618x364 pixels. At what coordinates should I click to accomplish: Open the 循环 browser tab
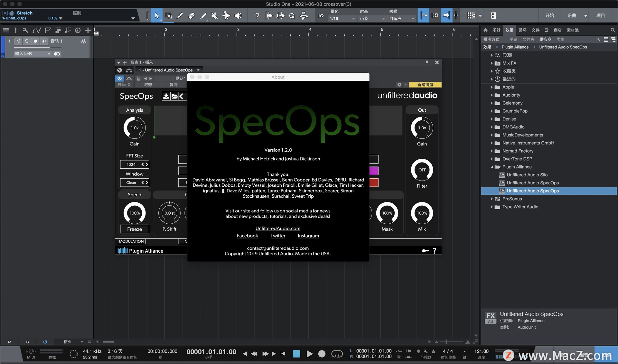[x=522, y=30]
